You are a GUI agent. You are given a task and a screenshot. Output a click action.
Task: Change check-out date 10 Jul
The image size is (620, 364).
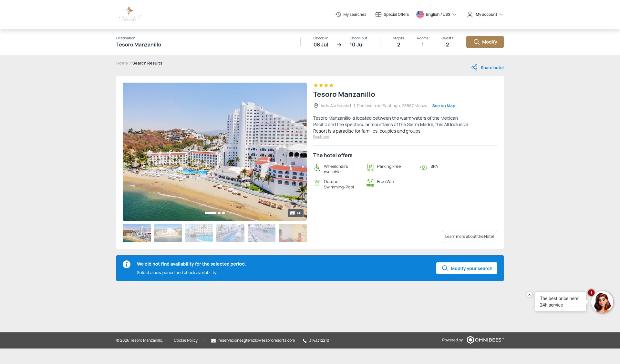point(358,42)
